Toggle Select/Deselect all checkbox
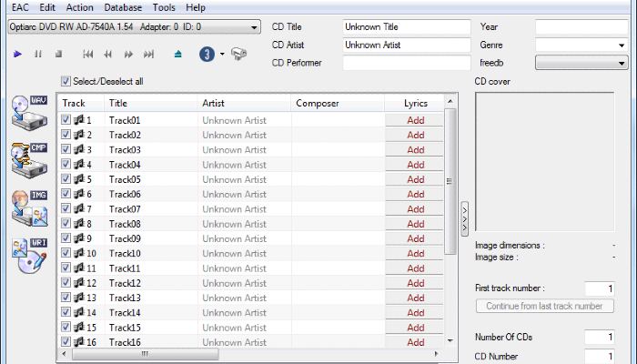Image resolution: width=637 pixels, height=364 pixels. click(x=66, y=81)
